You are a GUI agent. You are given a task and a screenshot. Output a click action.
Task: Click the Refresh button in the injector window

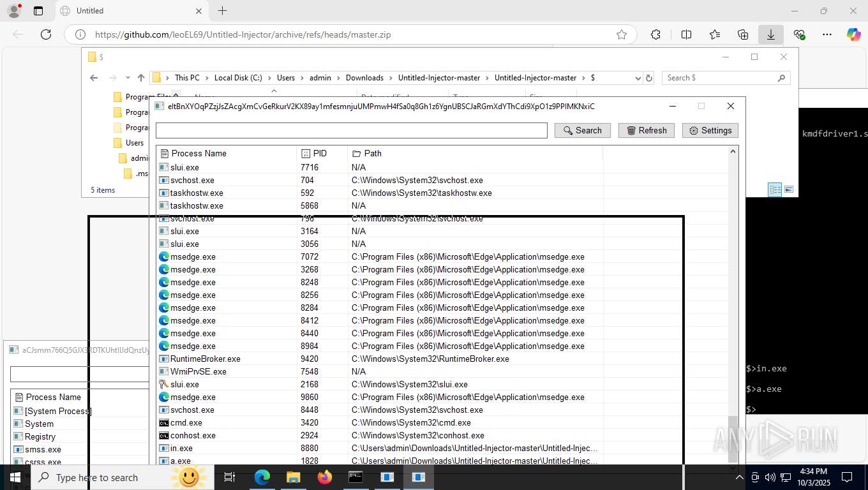pyautogui.click(x=647, y=130)
